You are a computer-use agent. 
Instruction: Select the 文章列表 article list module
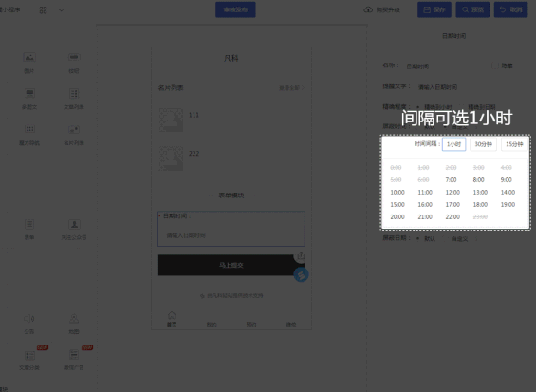click(74, 99)
